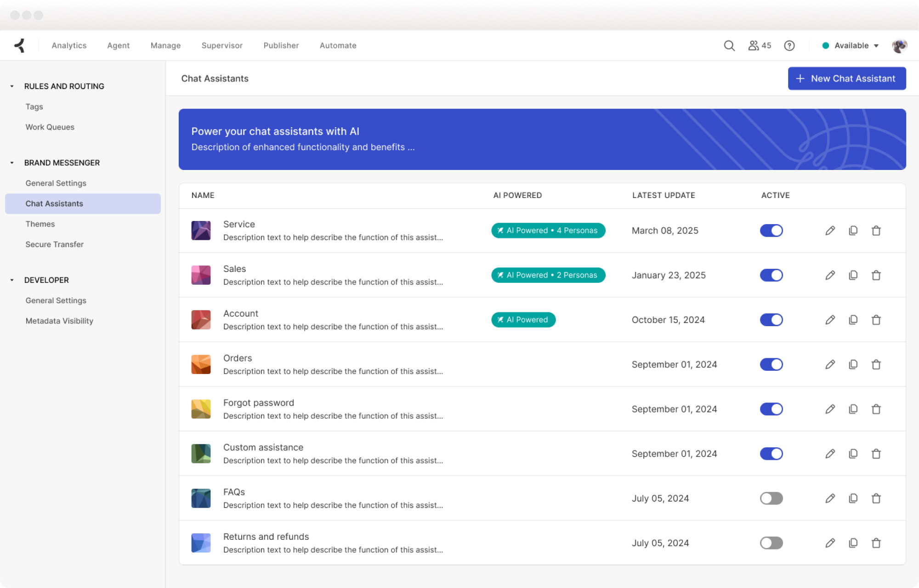Duplicate the Orders assistant
Image resolution: width=919 pixels, height=588 pixels.
tap(853, 364)
